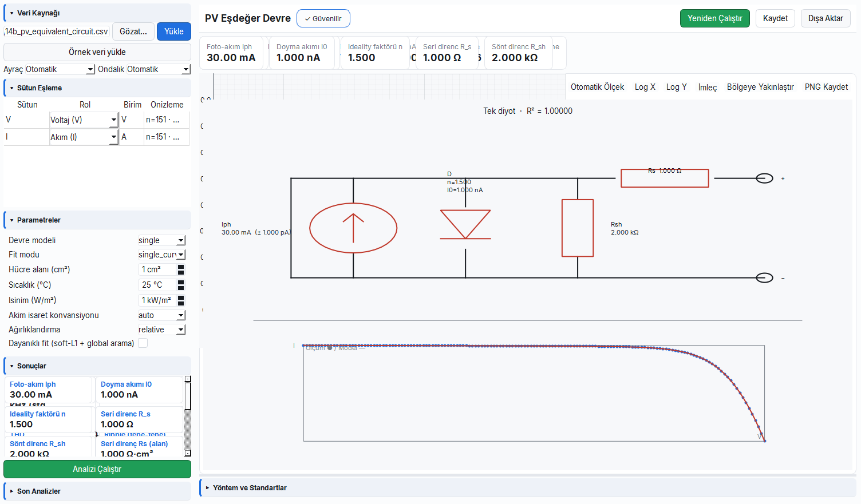
Task: Open the Fit modu dropdown
Action: coord(161,255)
